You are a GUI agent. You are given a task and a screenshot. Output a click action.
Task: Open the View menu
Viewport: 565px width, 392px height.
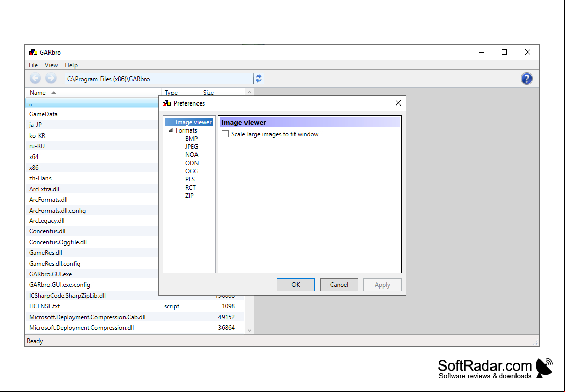click(x=51, y=65)
